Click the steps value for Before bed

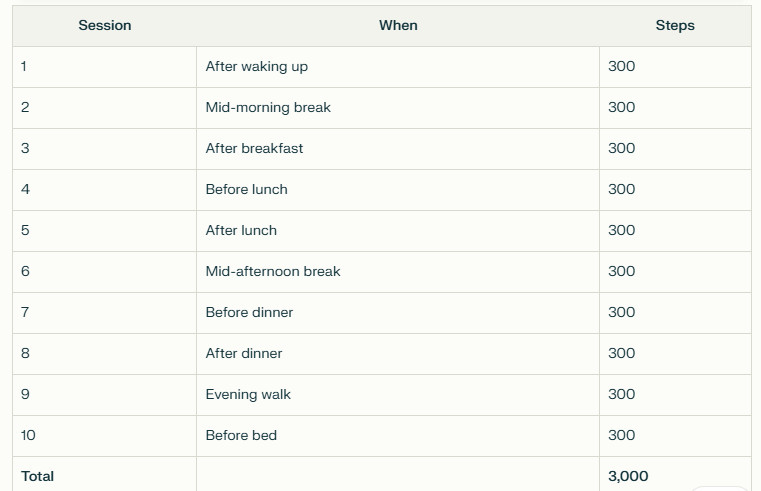675,436
